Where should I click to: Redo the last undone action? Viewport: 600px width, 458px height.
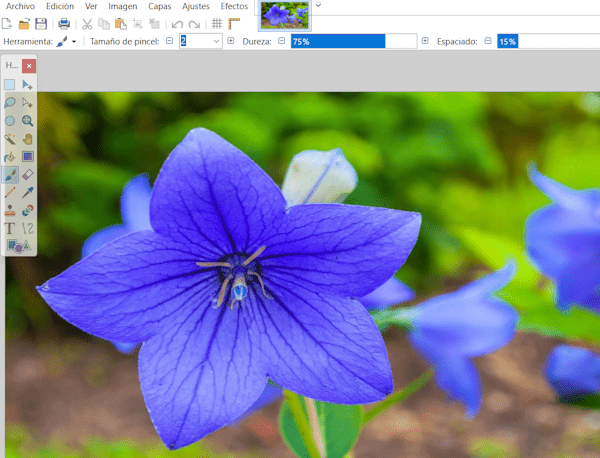click(x=194, y=24)
